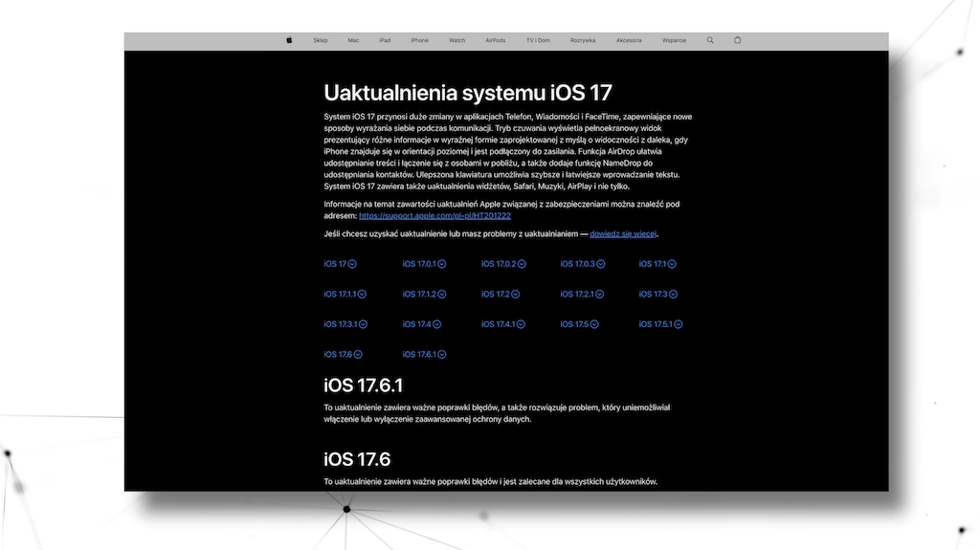Open the shopping bag icon

point(738,40)
